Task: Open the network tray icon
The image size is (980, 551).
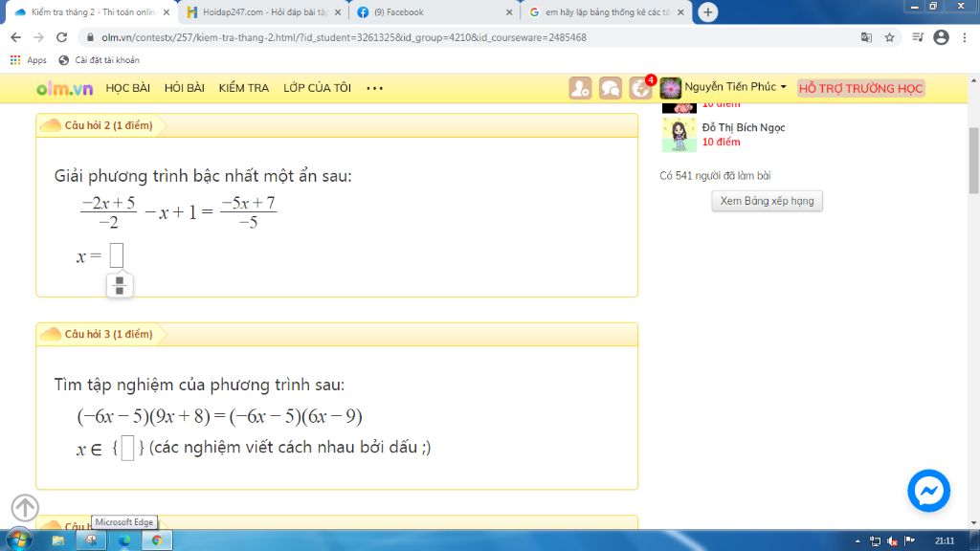Action: (875, 541)
